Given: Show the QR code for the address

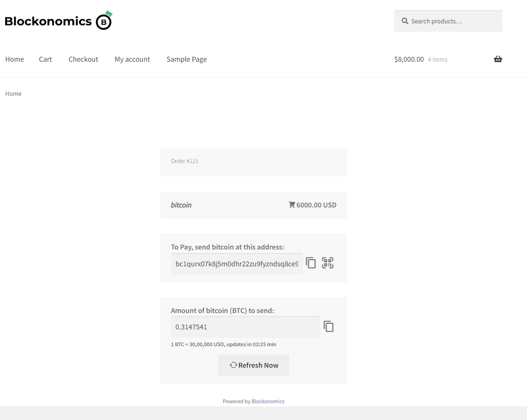Looking at the screenshot, I should click(x=328, y=263).
